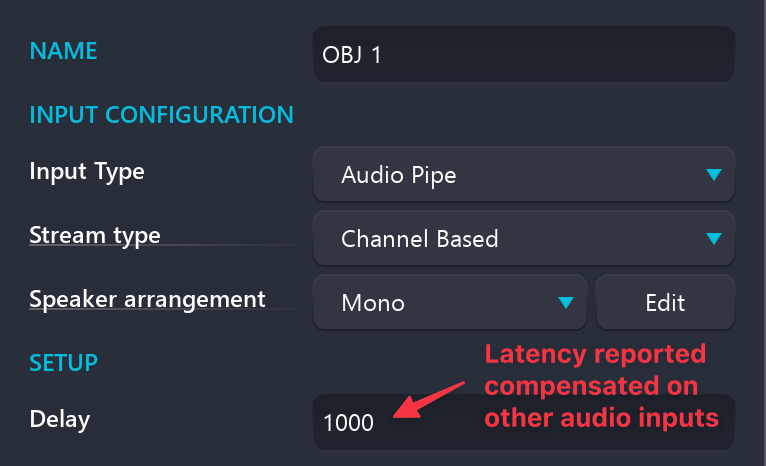Click the cyan arrow beside Mono

point(566,302)
